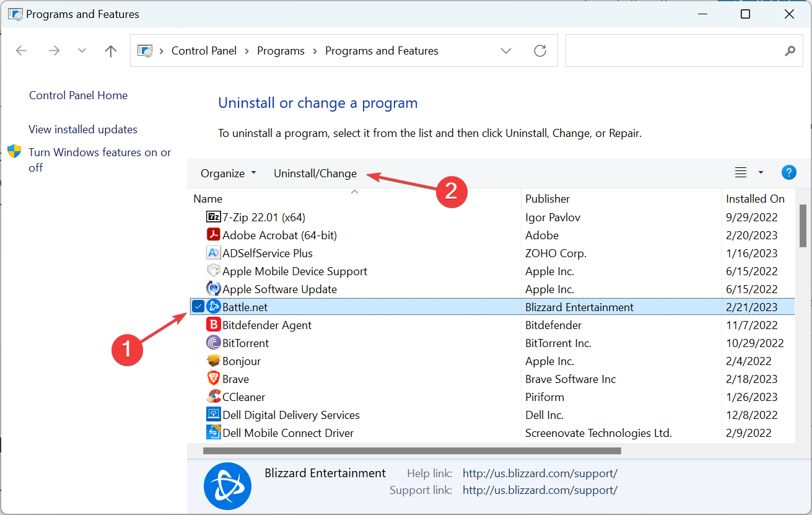Open Control Panel Home link
Viewport: 812px width, 515px height.
point(78,95)
